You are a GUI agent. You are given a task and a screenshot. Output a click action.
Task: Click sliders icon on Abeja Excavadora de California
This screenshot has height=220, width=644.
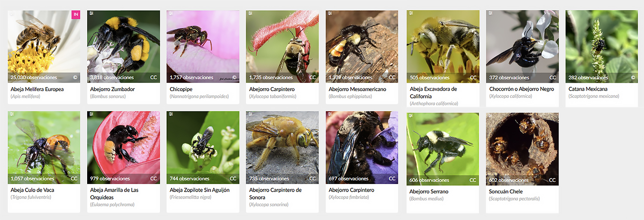(x=411, y=13)
